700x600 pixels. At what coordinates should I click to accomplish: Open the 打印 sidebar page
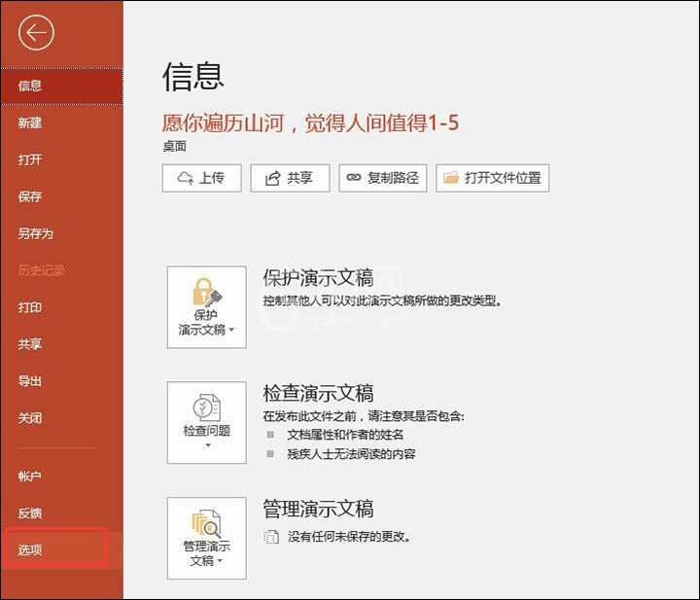61,307
